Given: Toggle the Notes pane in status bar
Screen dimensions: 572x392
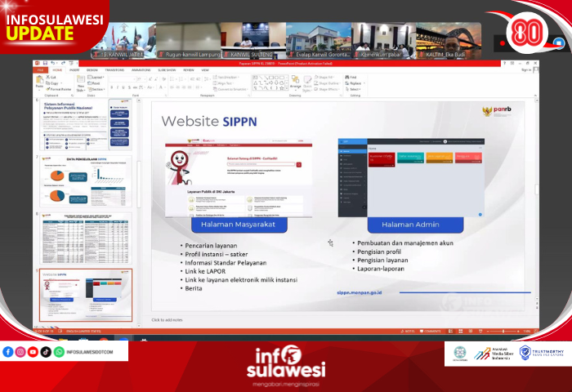Looking at the screenshot, I should (x=408, y=331).
